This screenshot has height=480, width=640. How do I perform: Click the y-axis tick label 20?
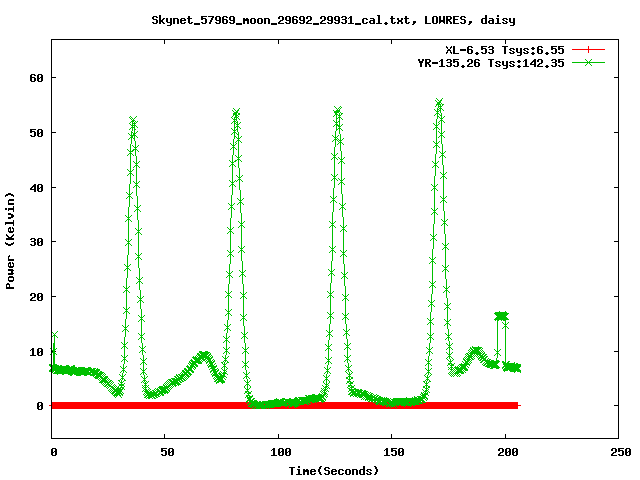pyautogui.click(x=36, y=297)
